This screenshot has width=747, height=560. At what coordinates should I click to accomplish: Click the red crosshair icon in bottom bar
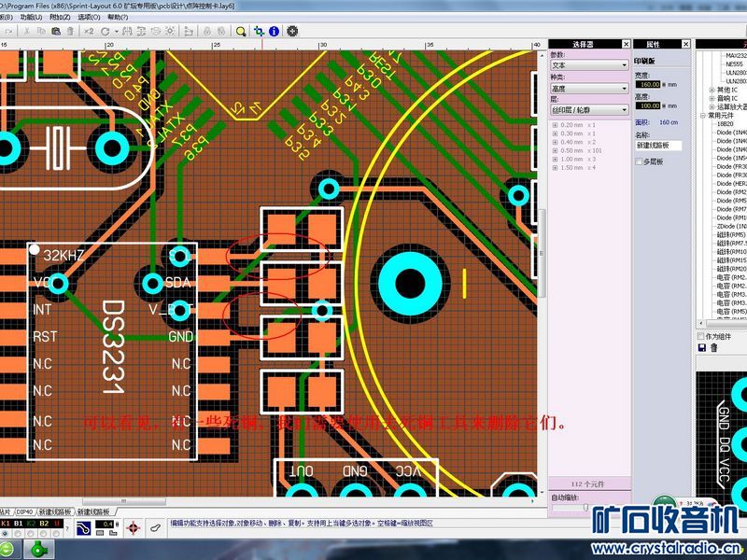(132, 528)
